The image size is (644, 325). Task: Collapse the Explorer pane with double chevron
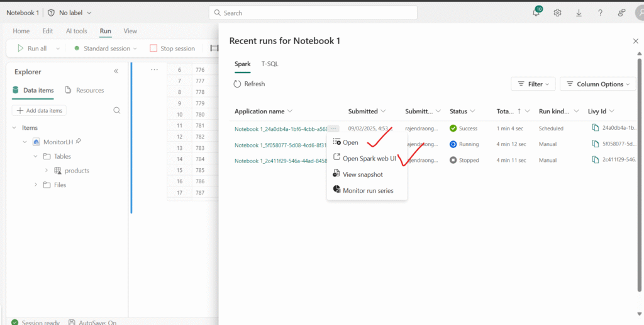click(116, 71)
